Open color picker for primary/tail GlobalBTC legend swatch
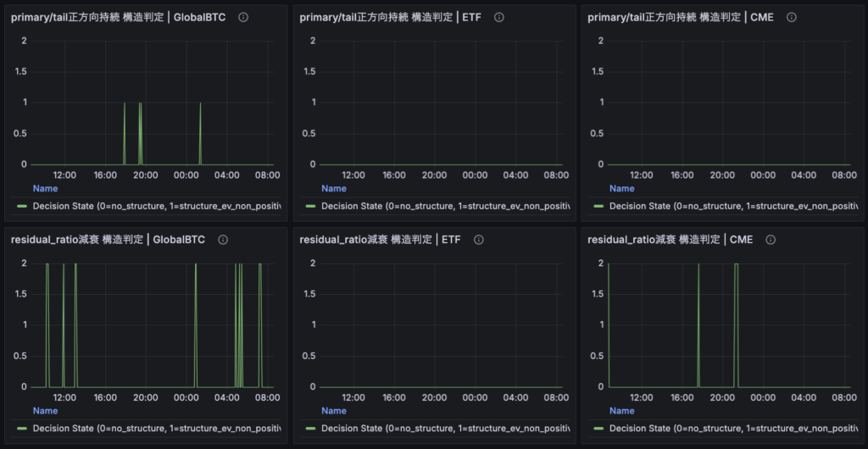Image resolution: width=868 pixels, height=449 pixels. click(x=23, y=206)
